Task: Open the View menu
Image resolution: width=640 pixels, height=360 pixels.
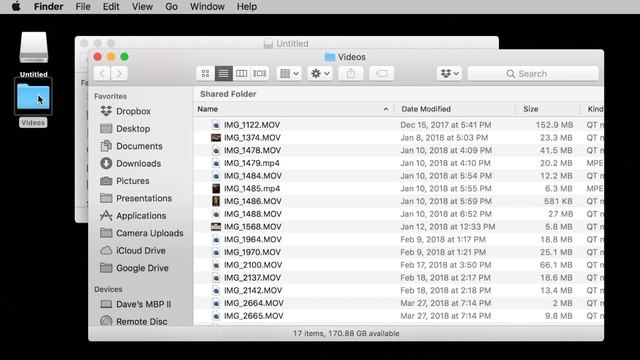Action: tap(142, 7)
